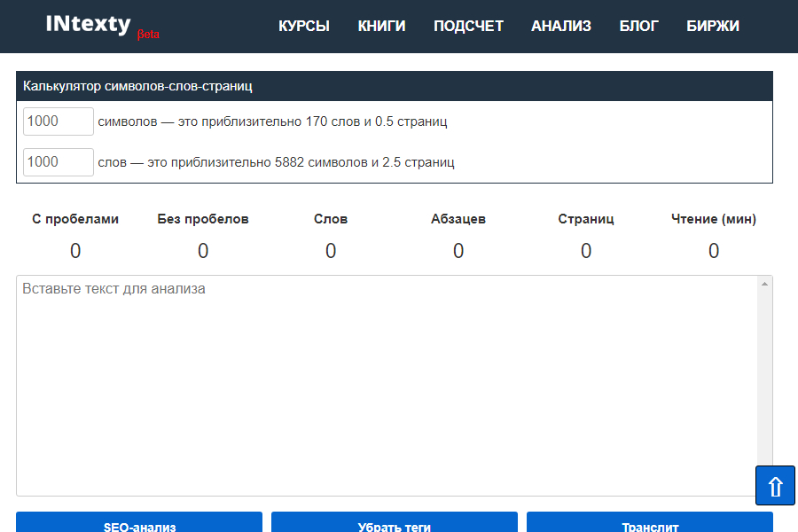This screenshot has width=798, height=532.
Task: Select the Слов count value
Action: tap(331, 251)
